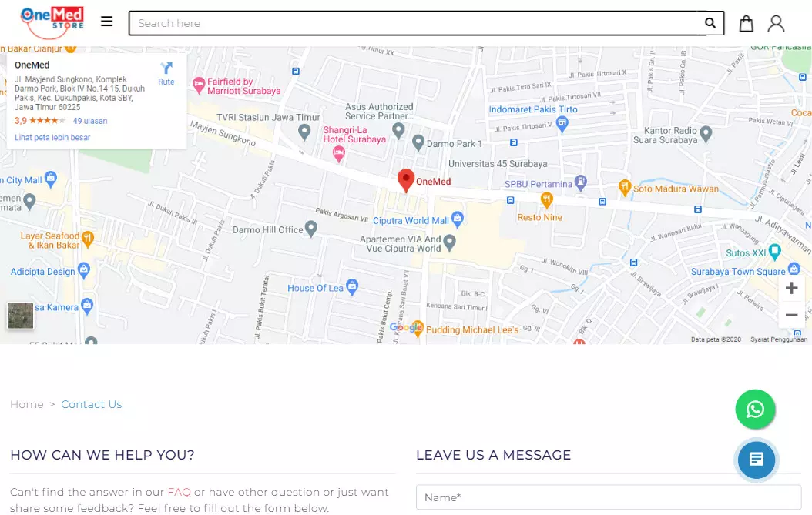
Task: Click the Google logo on map
Action: (x=406, y=327)
